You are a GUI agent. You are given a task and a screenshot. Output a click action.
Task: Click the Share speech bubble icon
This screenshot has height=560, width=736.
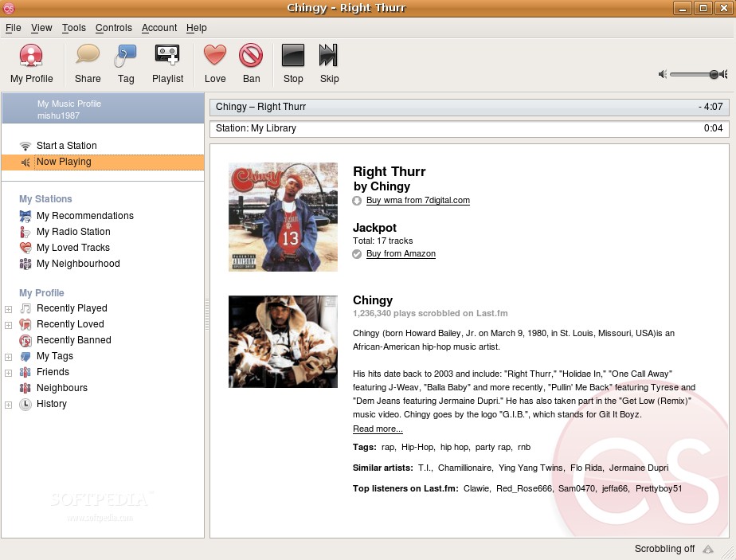click(x=88, y=54)
